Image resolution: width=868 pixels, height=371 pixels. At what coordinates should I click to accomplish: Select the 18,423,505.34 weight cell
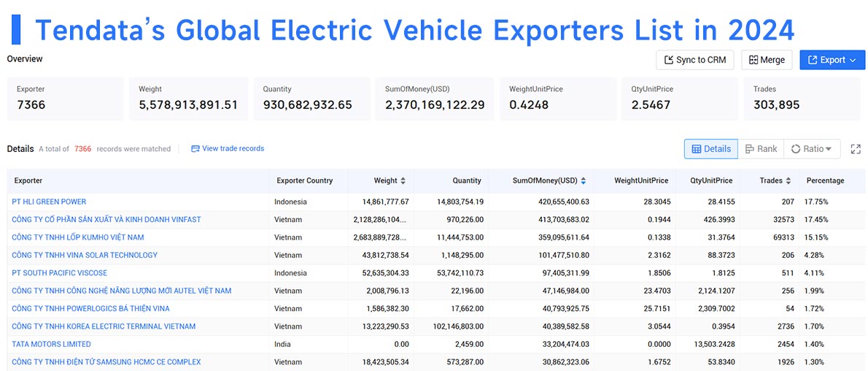[x=380, y=362]
